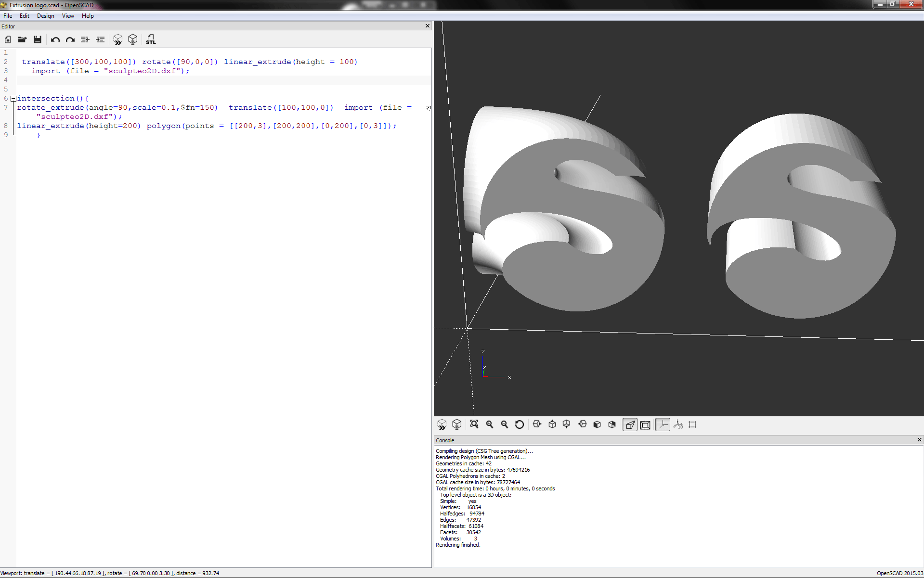Viewport: 924px width, 578px height.
Task: Click the "Vertices: 16854" console line
Action: 460,507
